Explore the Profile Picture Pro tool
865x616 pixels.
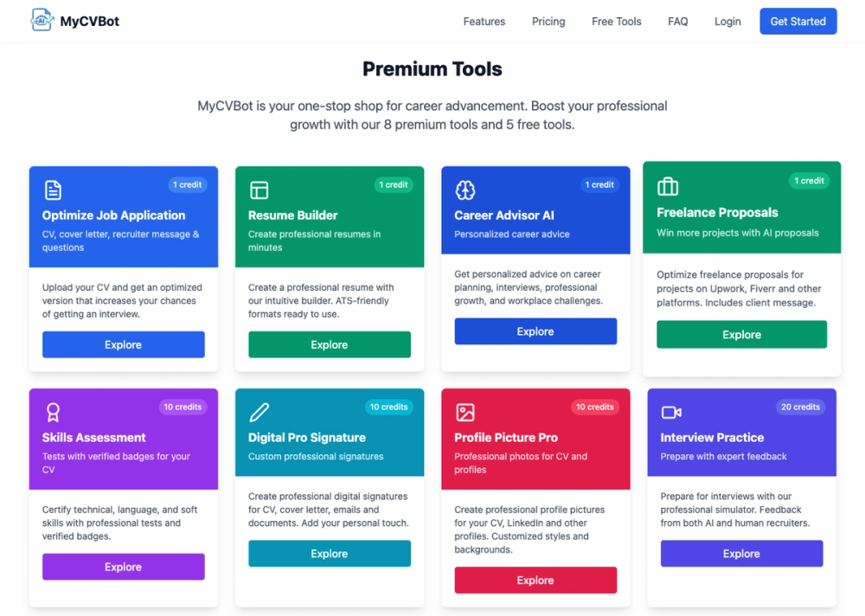click(x=535, y=581)
